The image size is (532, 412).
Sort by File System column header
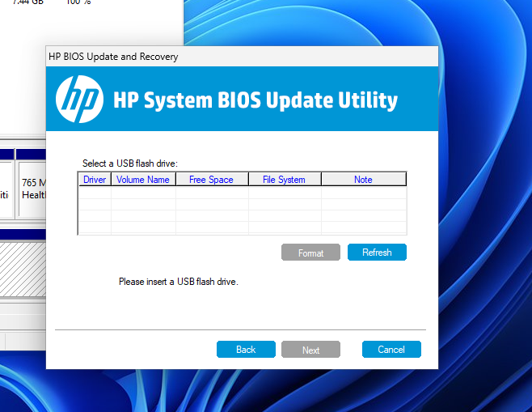pos(285,180)
